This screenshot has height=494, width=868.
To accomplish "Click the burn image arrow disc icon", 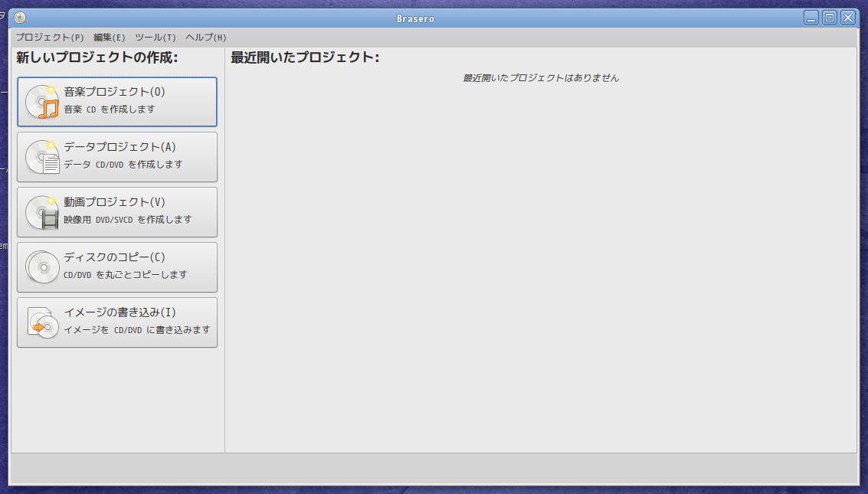I will (42, 322).
